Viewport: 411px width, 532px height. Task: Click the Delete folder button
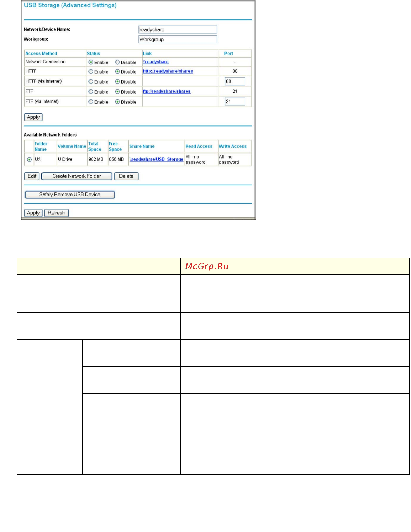click(126, 176)
